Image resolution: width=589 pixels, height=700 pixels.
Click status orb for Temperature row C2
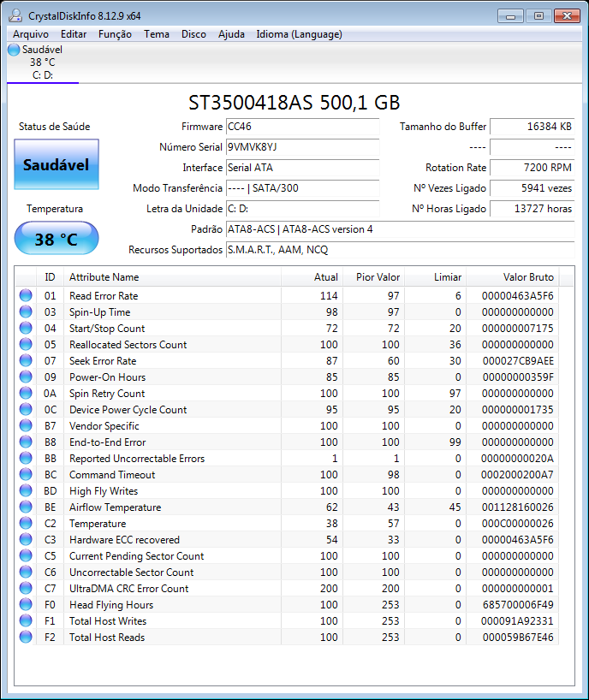coord(26,523)
